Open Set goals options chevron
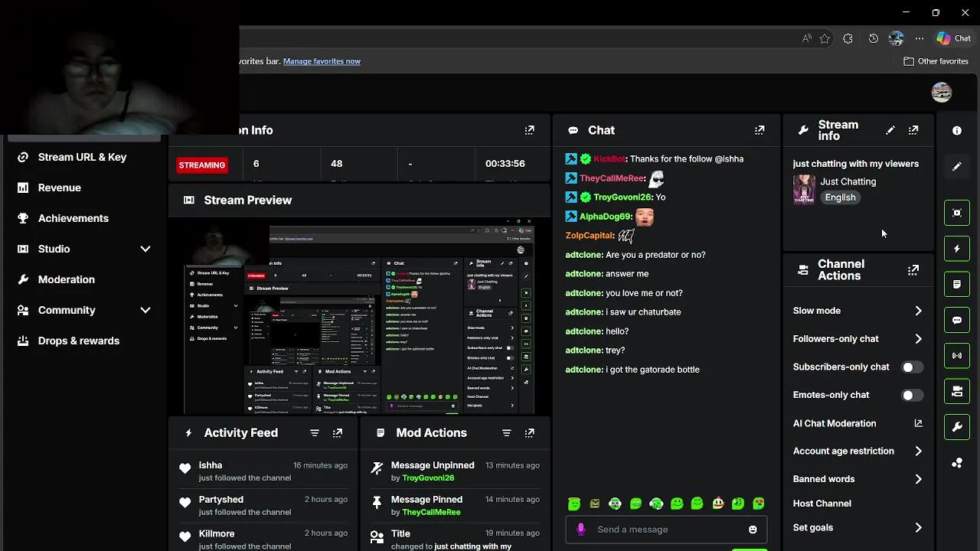The width and height of the screenshot is (980, 551). 918,527
